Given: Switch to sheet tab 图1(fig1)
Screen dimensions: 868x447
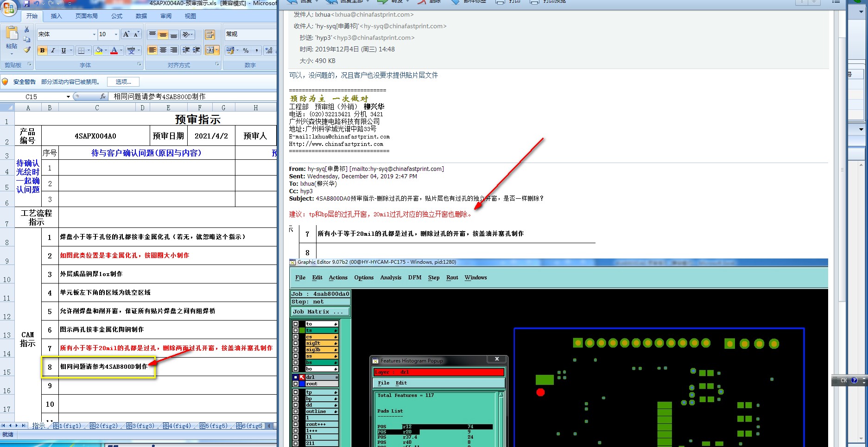Looking at the screenshot, I should (68, 426).
